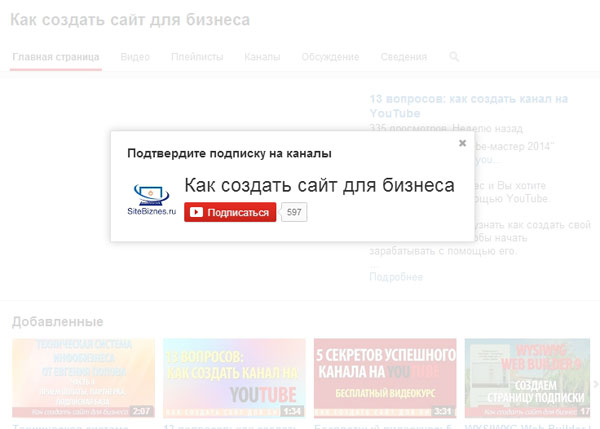Click the Добавленные section heading
Screen dimensions: 600x429
click(x=58, y=321)
